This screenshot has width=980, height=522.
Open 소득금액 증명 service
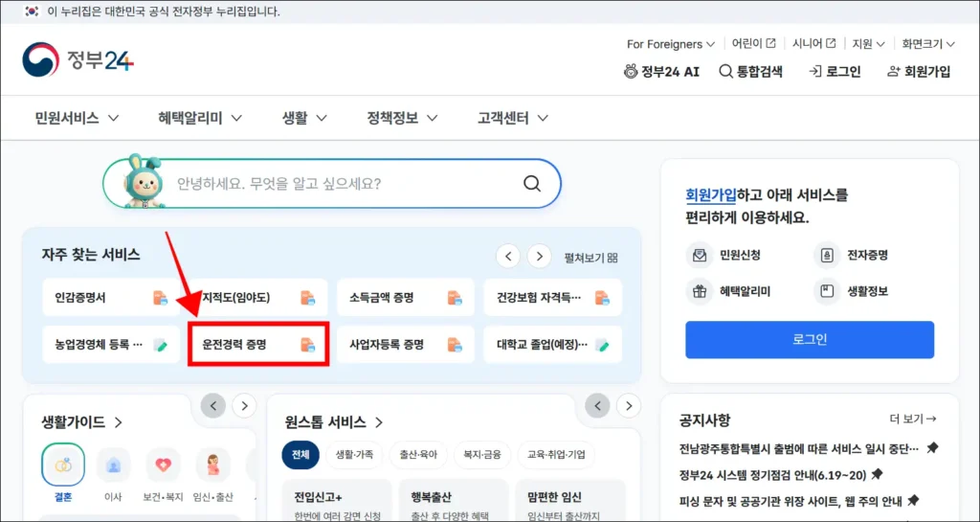(x=406, y=298)
